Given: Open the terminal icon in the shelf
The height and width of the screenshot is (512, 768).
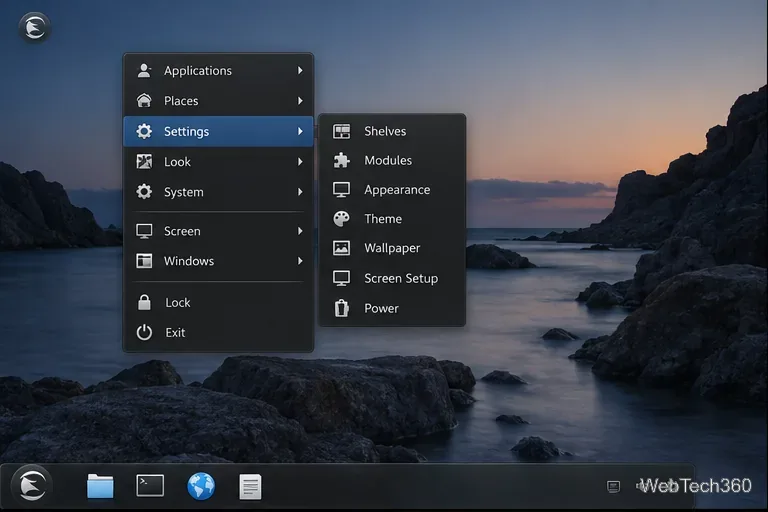Looking at the screenshot, I should 150,486.
